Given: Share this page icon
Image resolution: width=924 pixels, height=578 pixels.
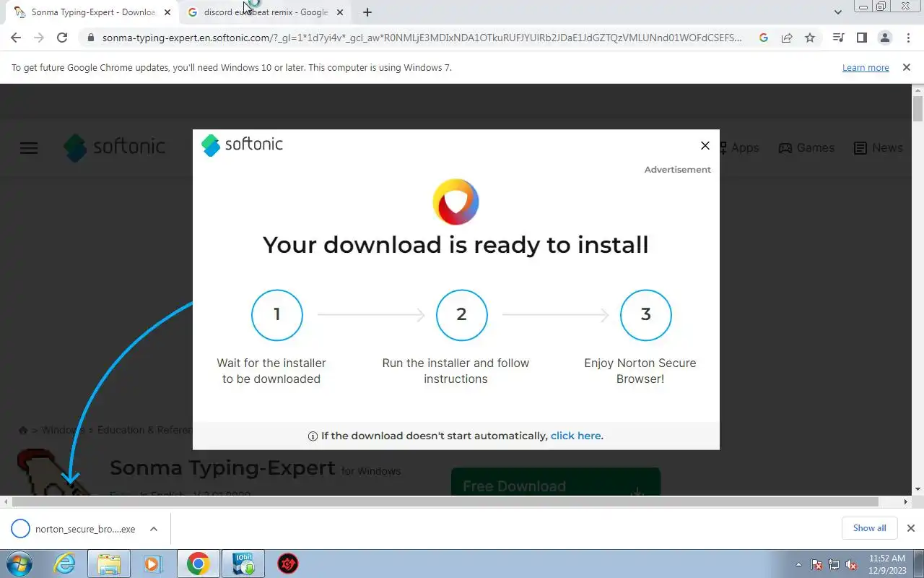Looking at the screenshot, I should (x=787, y=38).
